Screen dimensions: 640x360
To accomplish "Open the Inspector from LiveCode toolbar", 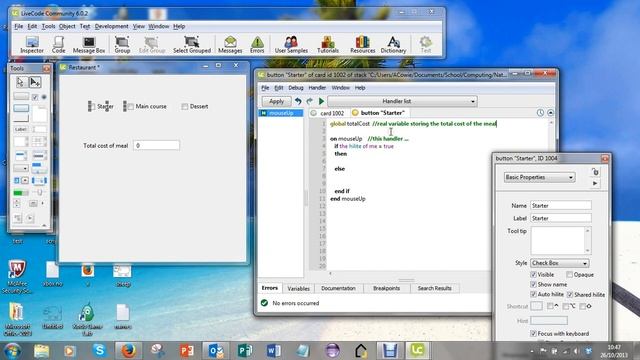I will point(32,44).
